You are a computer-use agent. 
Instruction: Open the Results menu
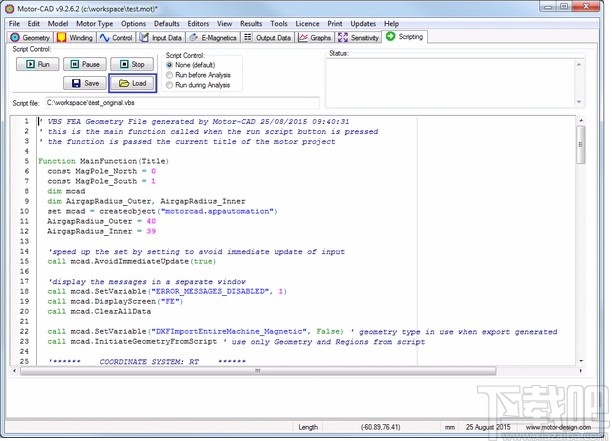pyautogui.click(x=251, y=24)
